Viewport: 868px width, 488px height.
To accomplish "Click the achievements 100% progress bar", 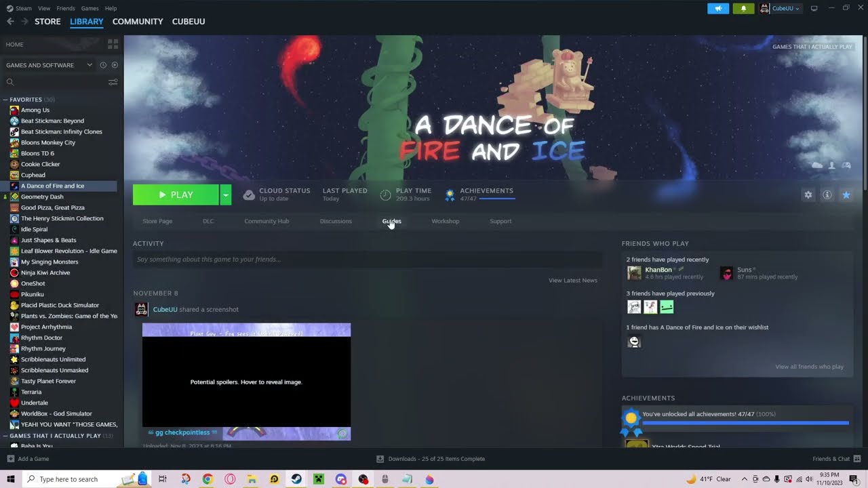I will (x=745, y=423).
